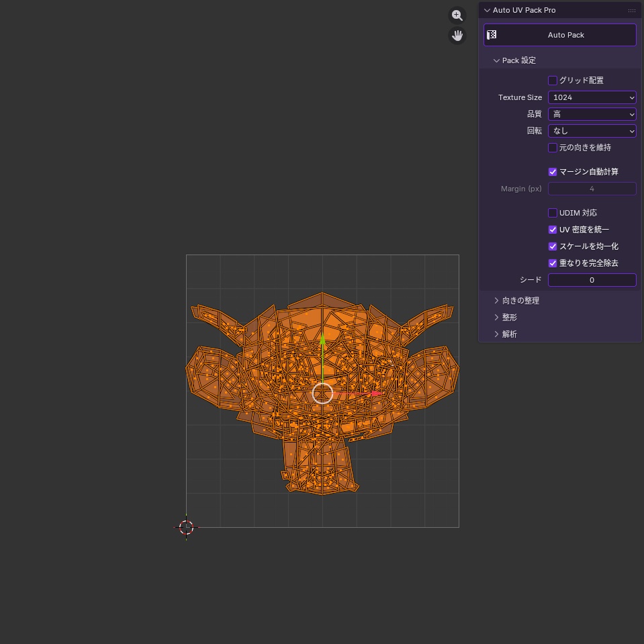Click the 回転 label
Viewport: 644px width, 644px height.
coord(535,131)
